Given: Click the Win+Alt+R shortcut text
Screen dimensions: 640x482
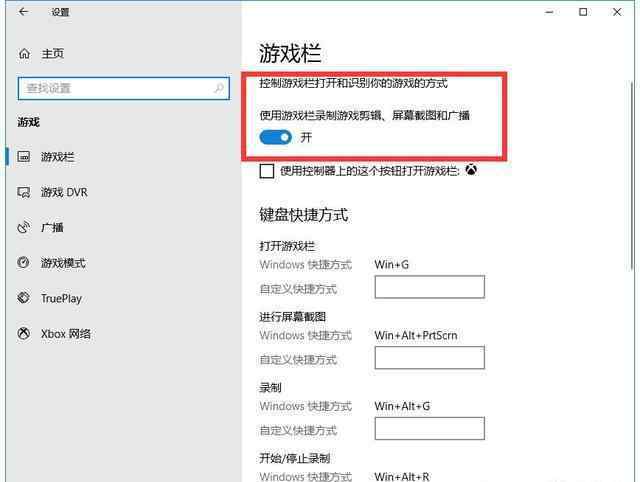Looking at the screenshot, I should (402, 476).
